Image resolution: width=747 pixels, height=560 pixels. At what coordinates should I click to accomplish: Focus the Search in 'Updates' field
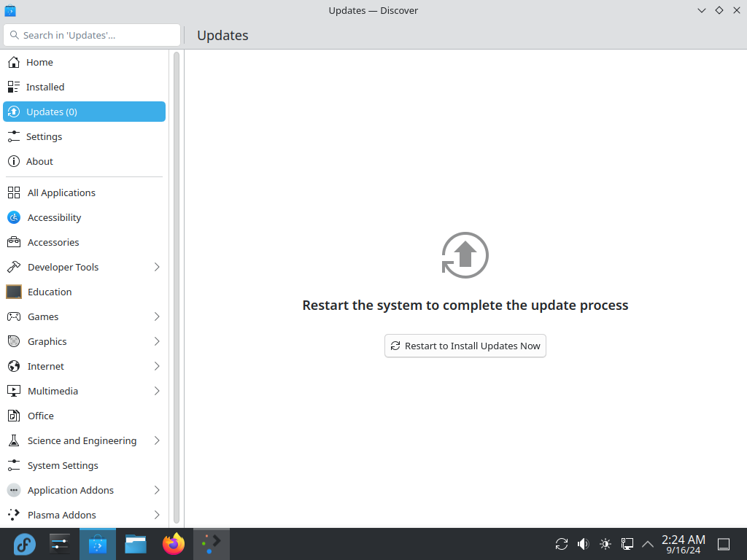tap(92, 35)
